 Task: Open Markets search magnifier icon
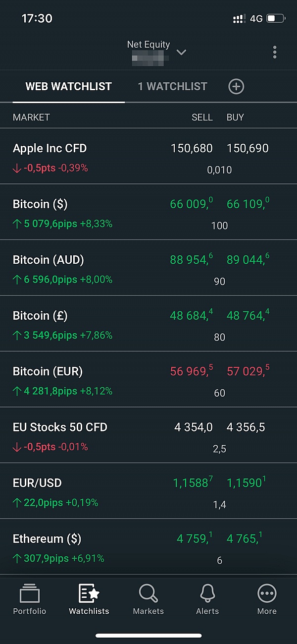click(148, 593)
